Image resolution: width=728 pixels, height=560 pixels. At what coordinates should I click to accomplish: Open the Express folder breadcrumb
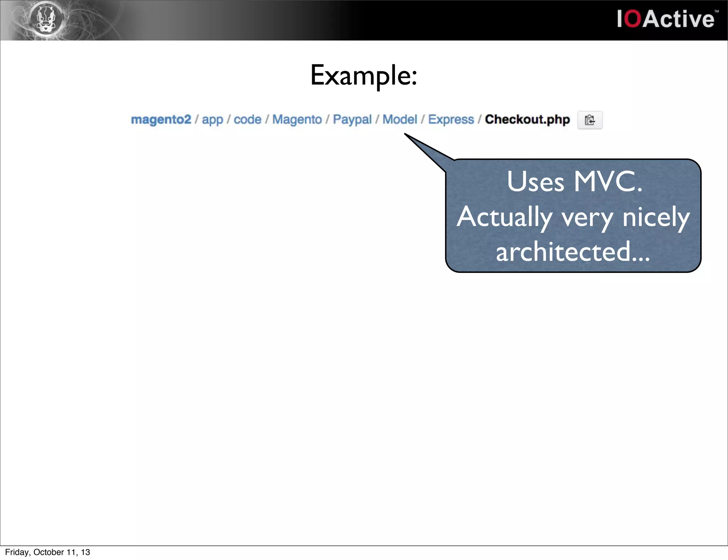tap(451, 120)
